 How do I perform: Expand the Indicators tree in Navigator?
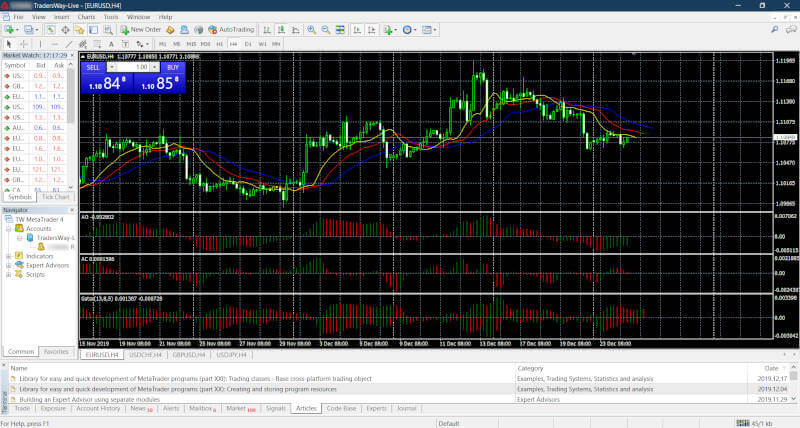[8, 256]
